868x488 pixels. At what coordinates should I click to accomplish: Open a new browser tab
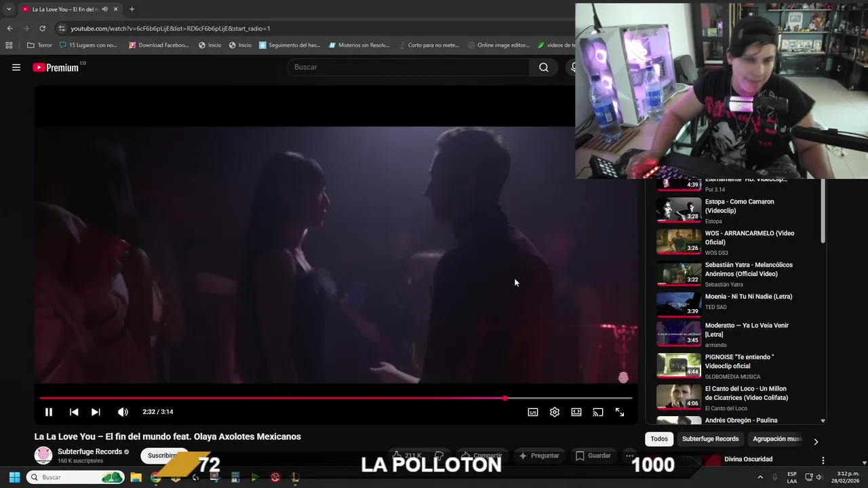point(132,9)
